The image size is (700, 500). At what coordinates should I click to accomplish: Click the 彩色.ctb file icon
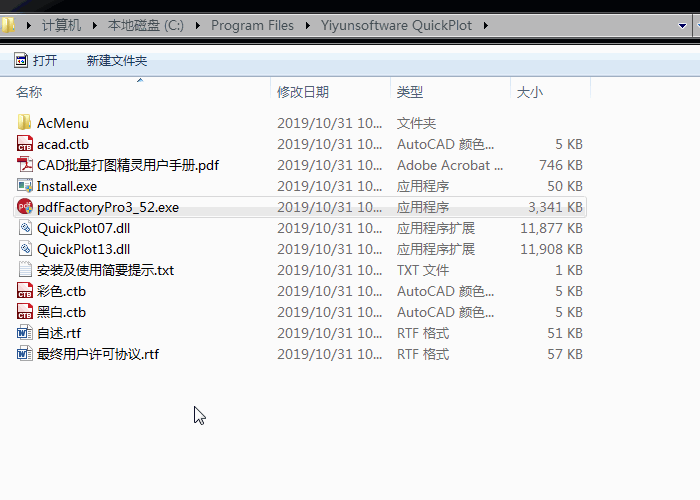(x=25, y=291)
